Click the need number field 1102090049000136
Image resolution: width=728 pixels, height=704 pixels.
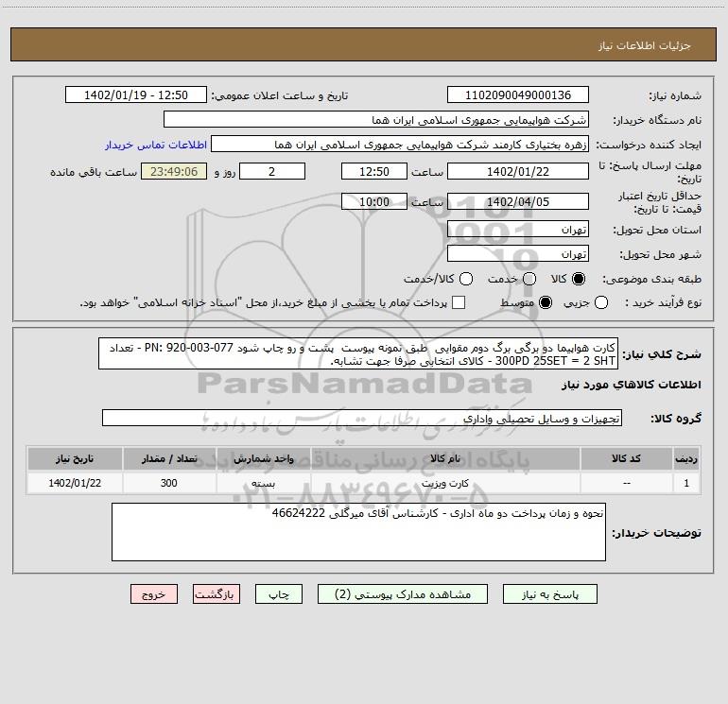pyautogui.click(x=517, y=95)
